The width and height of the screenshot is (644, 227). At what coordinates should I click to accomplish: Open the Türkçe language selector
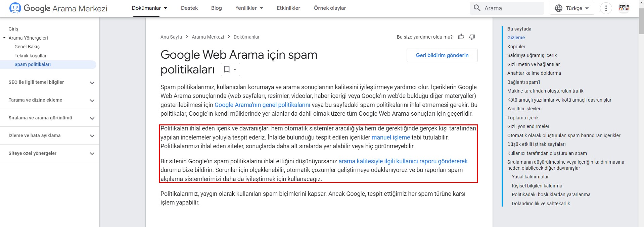tap(572, 8)
